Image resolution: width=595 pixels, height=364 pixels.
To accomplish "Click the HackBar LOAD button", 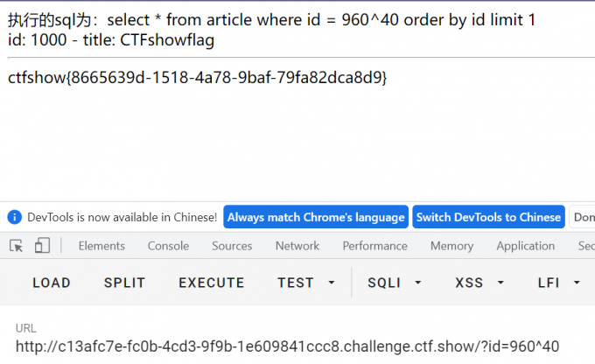I will pos(52,283).
